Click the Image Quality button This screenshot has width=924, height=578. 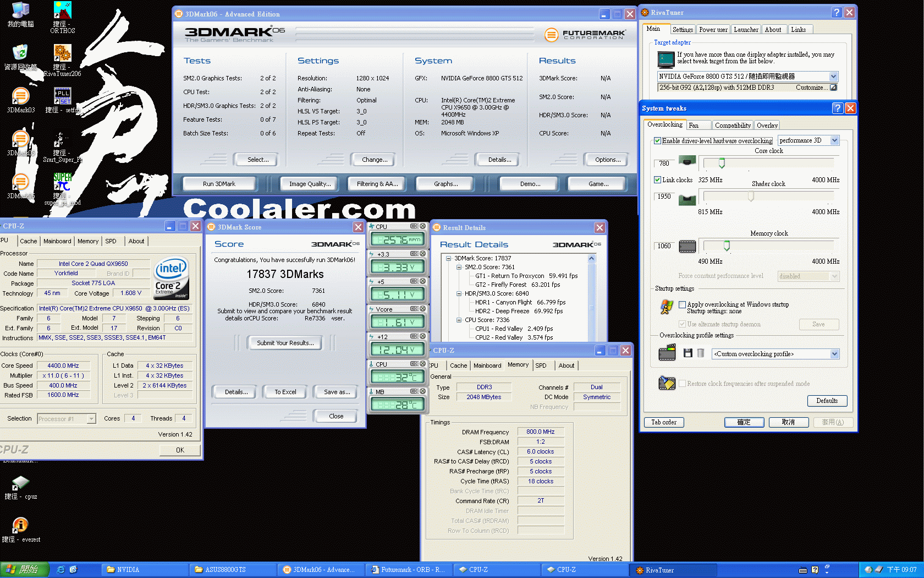pyautogui.click(x=310, y=184)
